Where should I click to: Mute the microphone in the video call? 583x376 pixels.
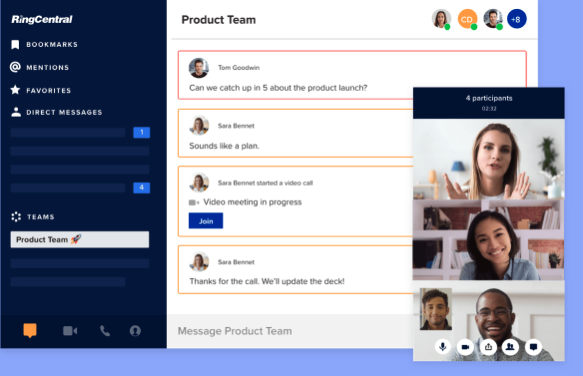442,347
